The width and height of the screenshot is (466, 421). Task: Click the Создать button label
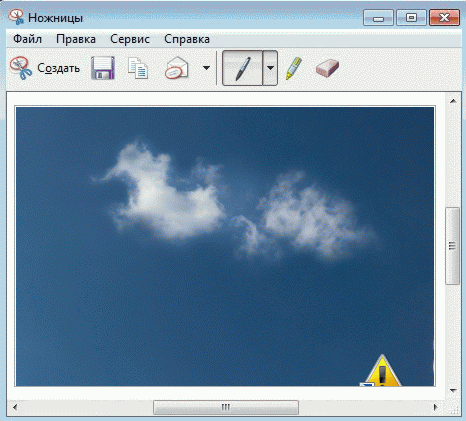(58, 68)
